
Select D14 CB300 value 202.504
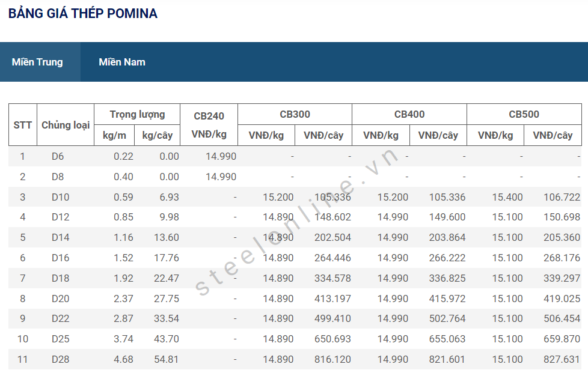coord(332,237)
